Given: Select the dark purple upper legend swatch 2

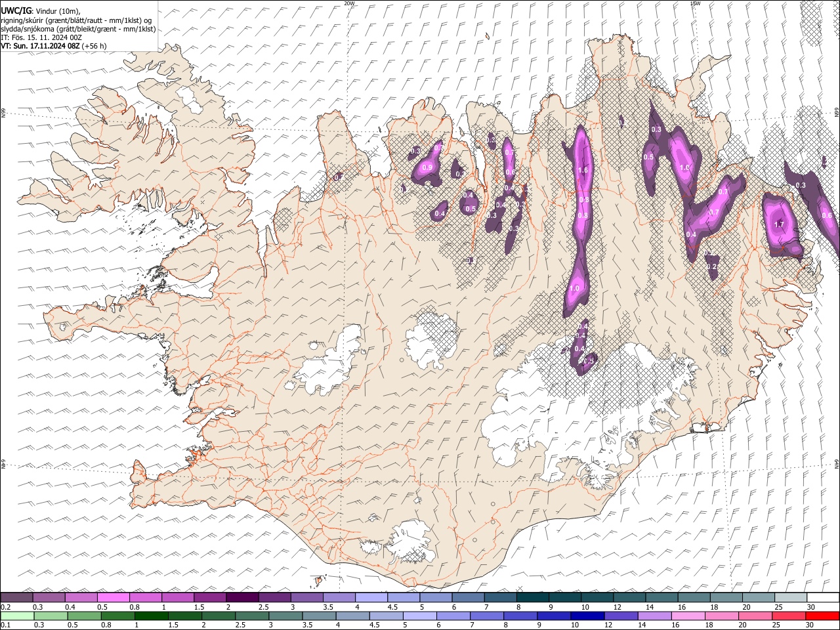Looking at the screenshot, I should tap(242, 597).
